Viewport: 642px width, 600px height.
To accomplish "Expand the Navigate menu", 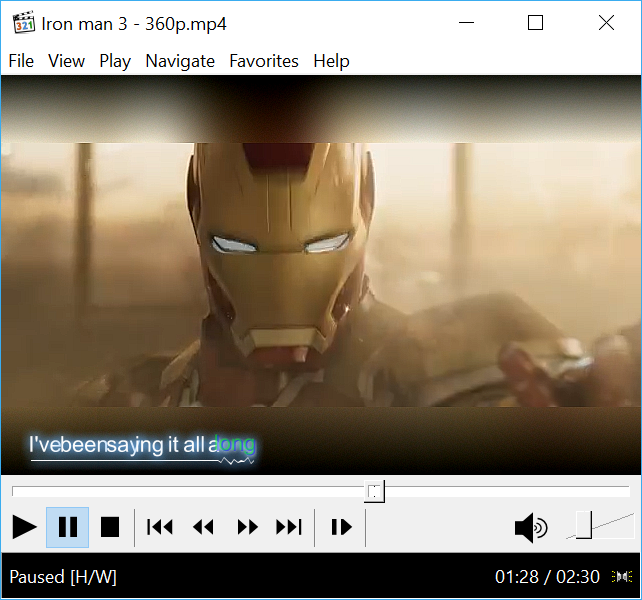I will point(180,61).
